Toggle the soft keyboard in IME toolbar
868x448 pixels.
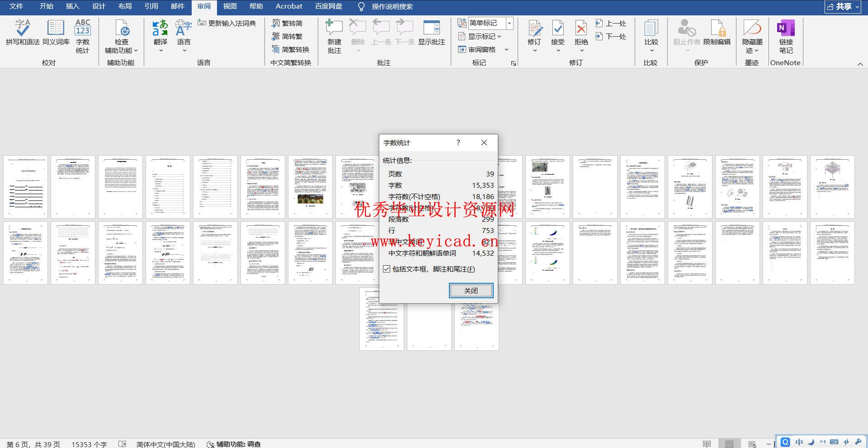tap(834, 442)
